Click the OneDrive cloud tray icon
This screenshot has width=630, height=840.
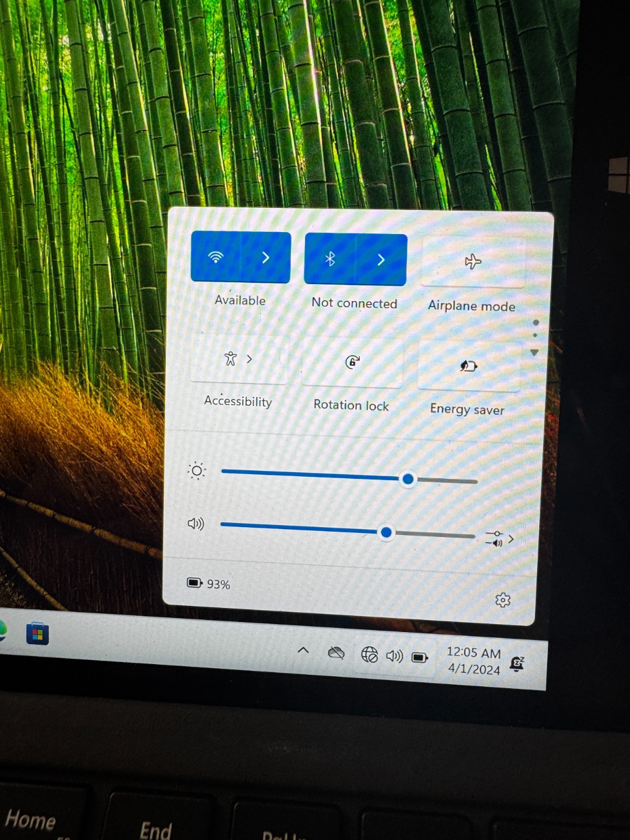[x=336, y=653]
